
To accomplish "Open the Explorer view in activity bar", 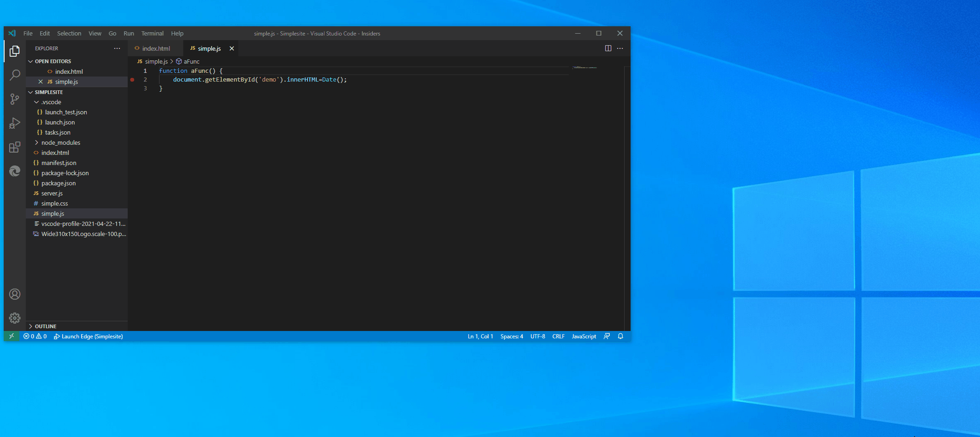I will 15,51.
